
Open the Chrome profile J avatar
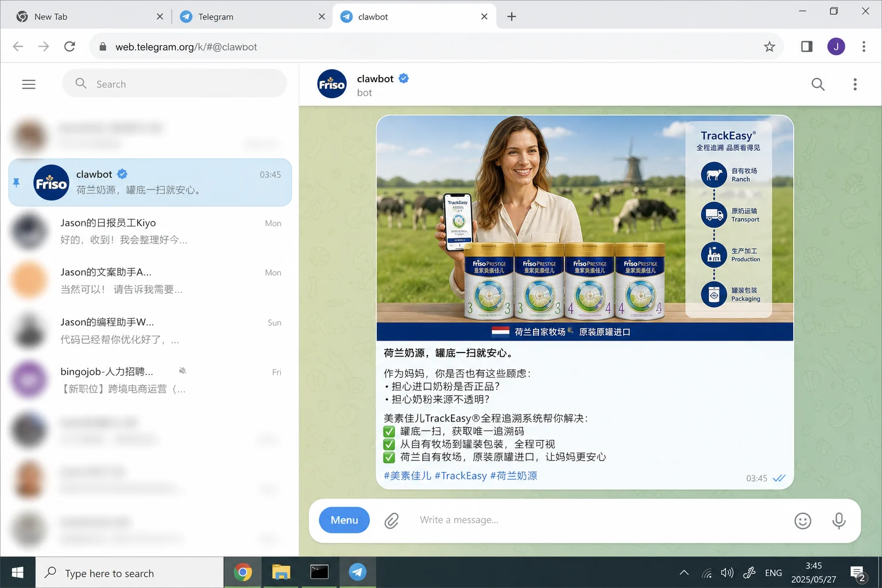836,47
